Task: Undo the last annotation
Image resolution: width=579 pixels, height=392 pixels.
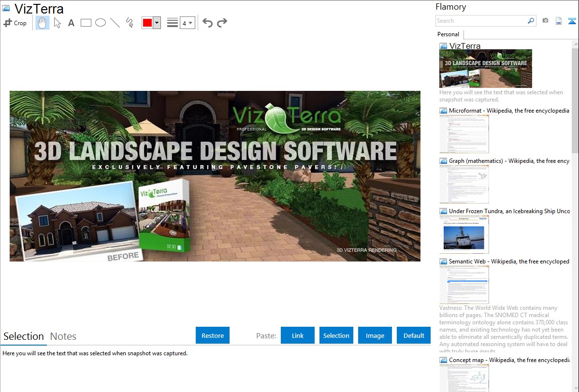Action: [207, 23]
